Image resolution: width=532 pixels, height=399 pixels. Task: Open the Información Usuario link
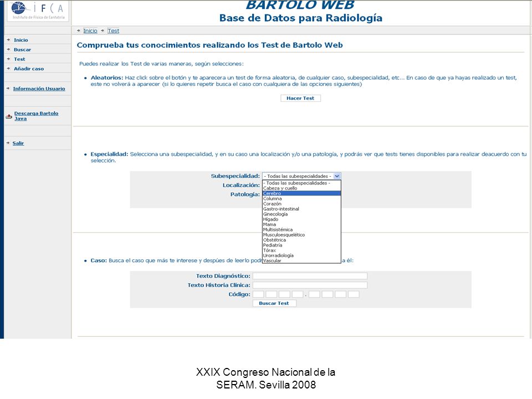tap(39, 89)
